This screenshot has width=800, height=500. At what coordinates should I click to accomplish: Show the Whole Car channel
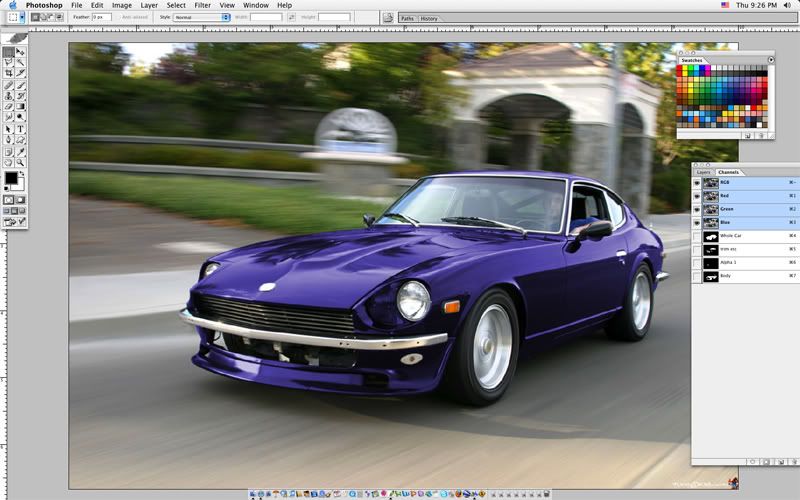tap(697, 235)
